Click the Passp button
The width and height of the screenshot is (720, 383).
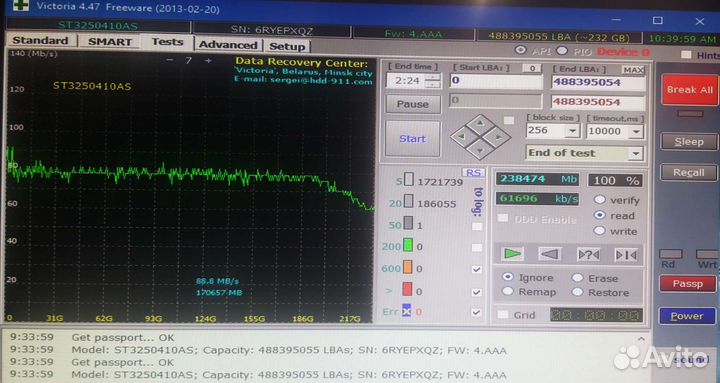click(687, 284)
